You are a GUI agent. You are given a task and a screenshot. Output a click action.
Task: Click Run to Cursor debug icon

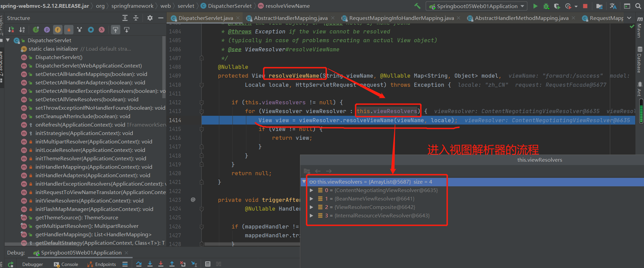(x=194, y=264)
